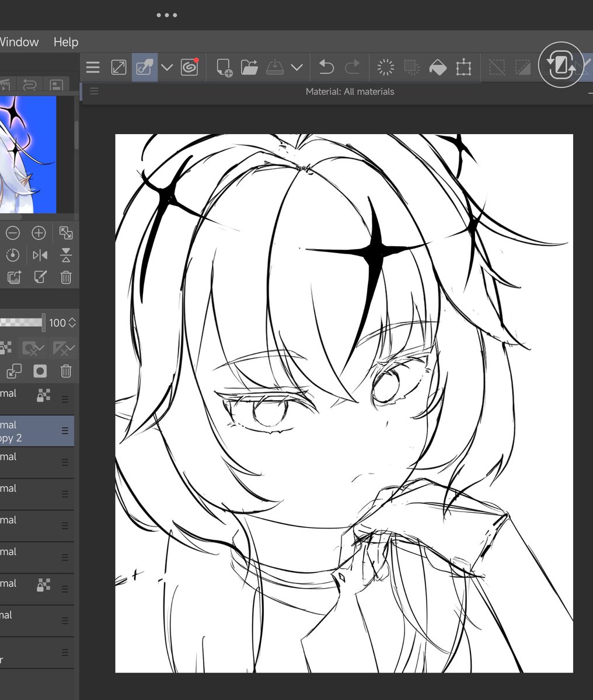Image resolution: width=593 pixels, height=700 pixels.
Task: Tap the round floating swap button
Action: click(561, 65)
